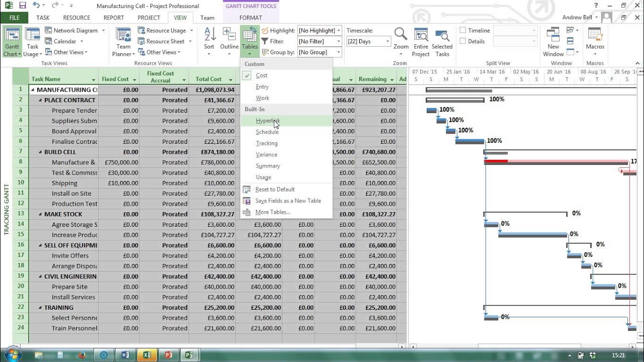Open the Gantt Chart view button
The width and height of the screenshot is (644, 362).
(12, 42)
